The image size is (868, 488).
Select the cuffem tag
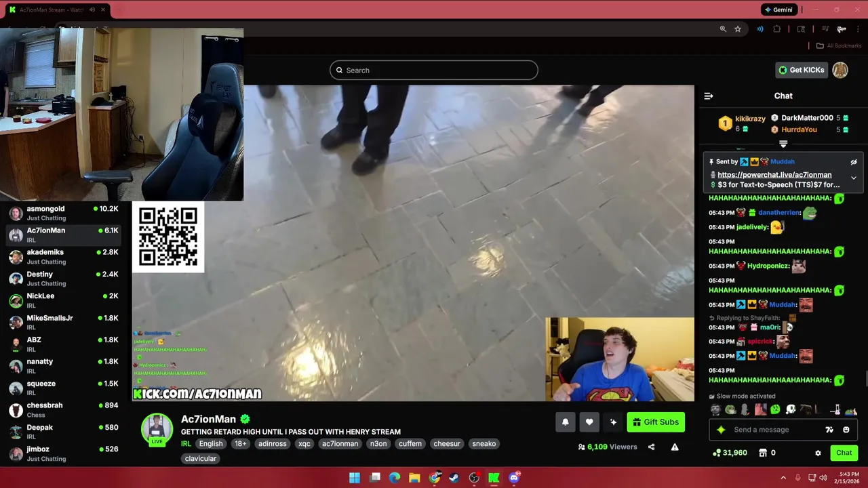[410, 444]
